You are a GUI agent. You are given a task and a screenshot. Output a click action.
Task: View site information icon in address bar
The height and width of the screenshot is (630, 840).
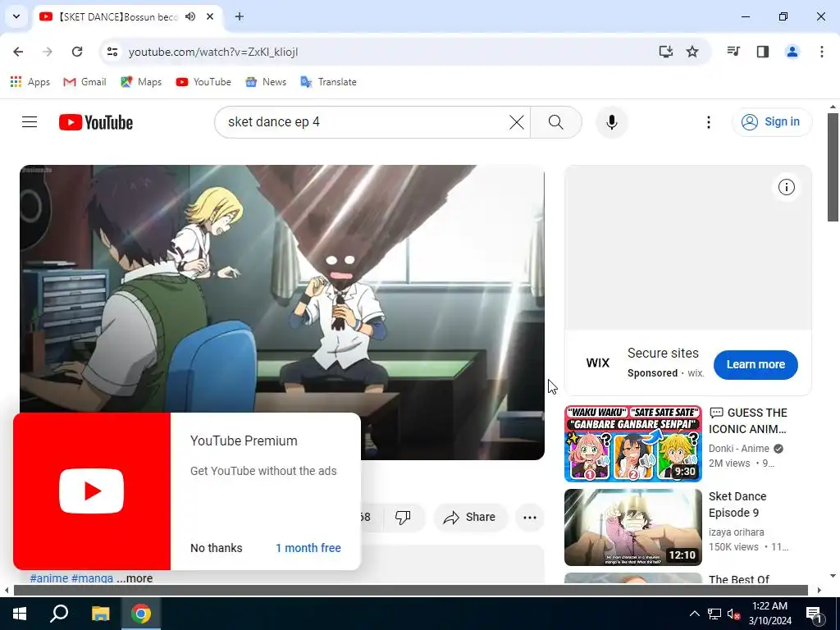pyautogui.click(x=112, y=52)
